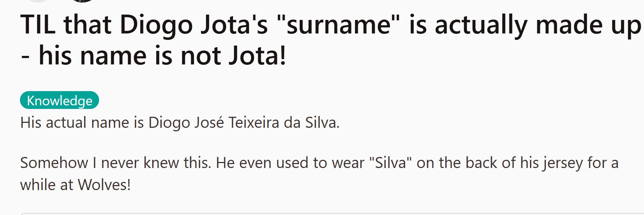This screenshot has height=215, width=644.
Task: Click the light gray back button circle
Action: [x=38, y=1]
